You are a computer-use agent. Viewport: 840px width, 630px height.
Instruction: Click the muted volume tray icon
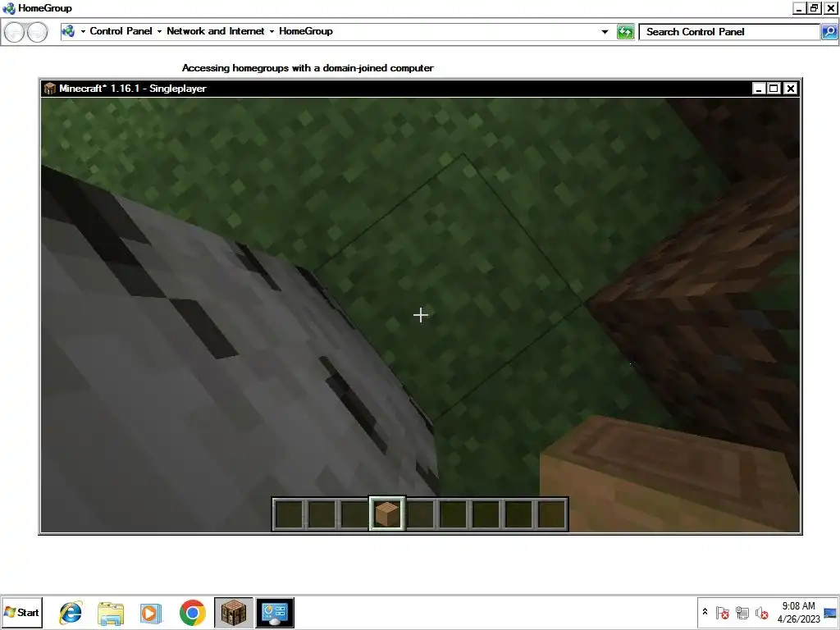(x=761, y=612)
